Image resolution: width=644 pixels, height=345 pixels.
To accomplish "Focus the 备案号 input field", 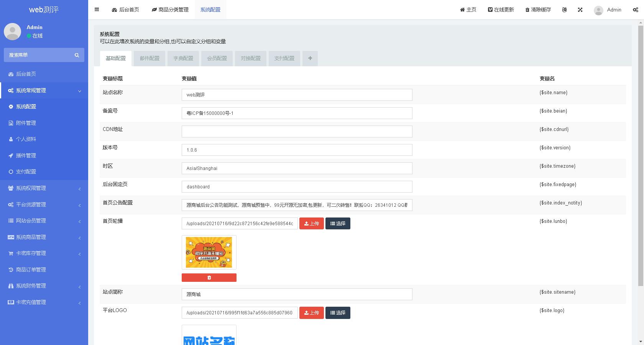I will point(297,113).
